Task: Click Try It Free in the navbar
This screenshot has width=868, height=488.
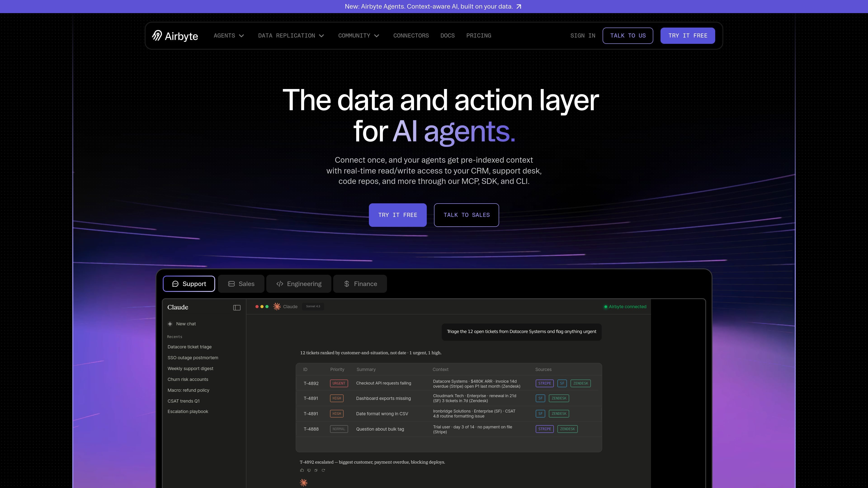Action: [688, 36]
